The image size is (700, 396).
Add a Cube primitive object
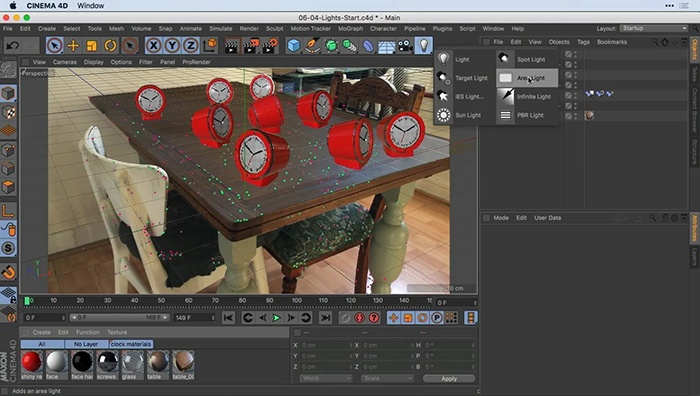(x=294, y=46)
